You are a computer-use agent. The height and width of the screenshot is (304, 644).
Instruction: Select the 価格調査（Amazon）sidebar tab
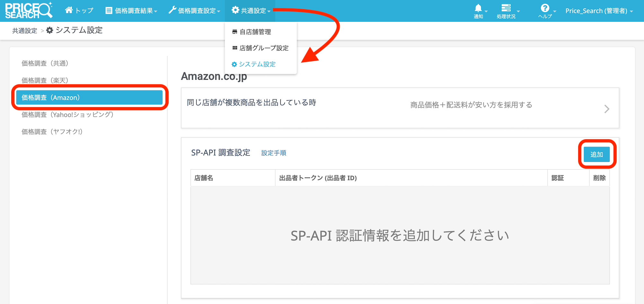tap(89, 97)
